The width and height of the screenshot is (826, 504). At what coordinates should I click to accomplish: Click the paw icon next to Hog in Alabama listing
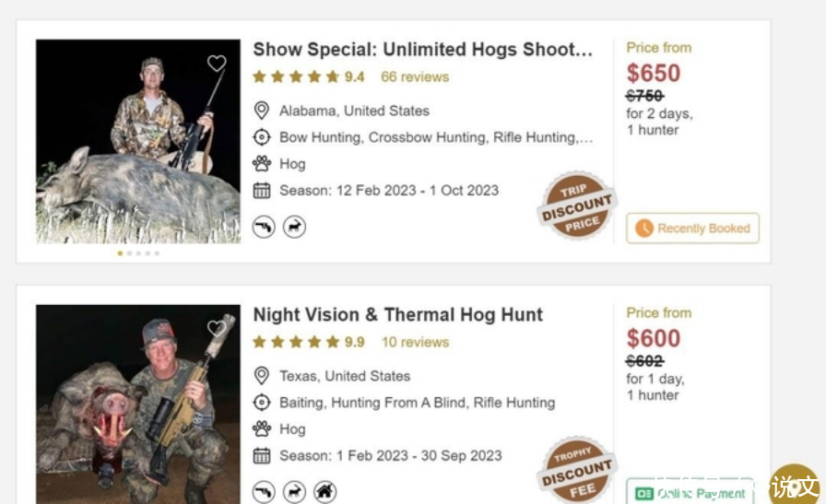[262, 164]
